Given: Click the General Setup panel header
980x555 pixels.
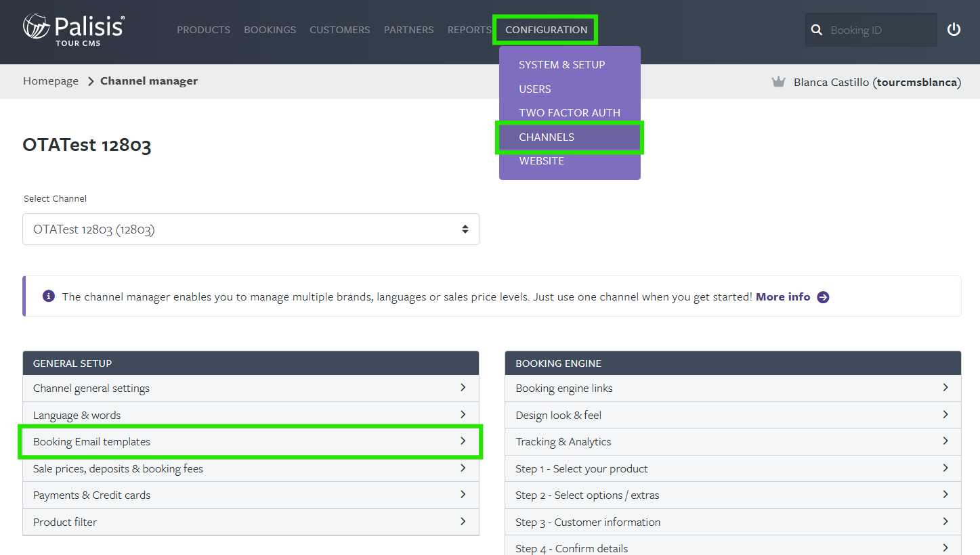Looking at the screenshot, I should 251,363.
